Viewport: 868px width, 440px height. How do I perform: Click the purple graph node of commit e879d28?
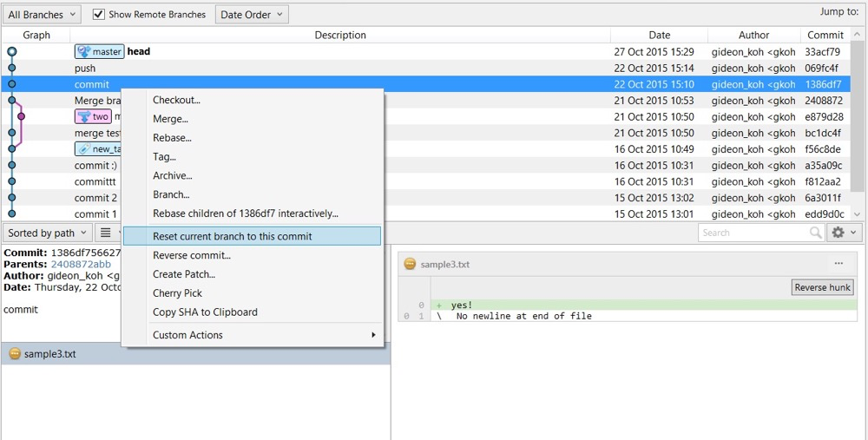coord(21,117)
